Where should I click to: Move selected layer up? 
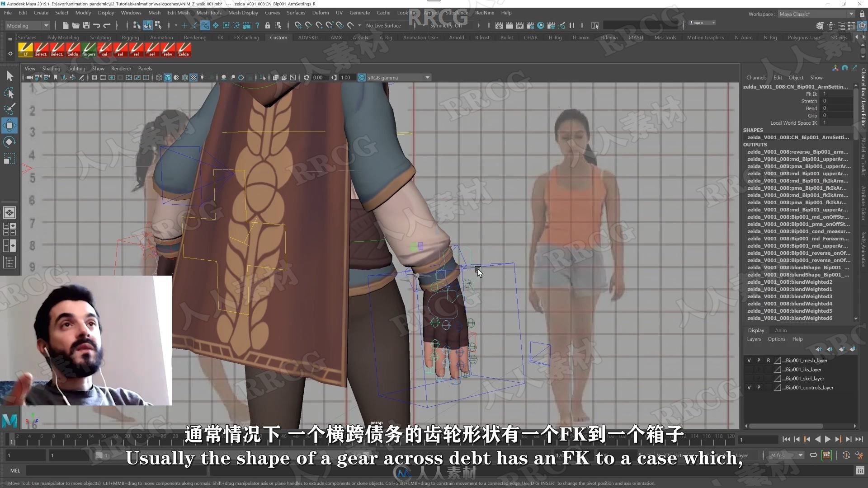coord(819,349)
